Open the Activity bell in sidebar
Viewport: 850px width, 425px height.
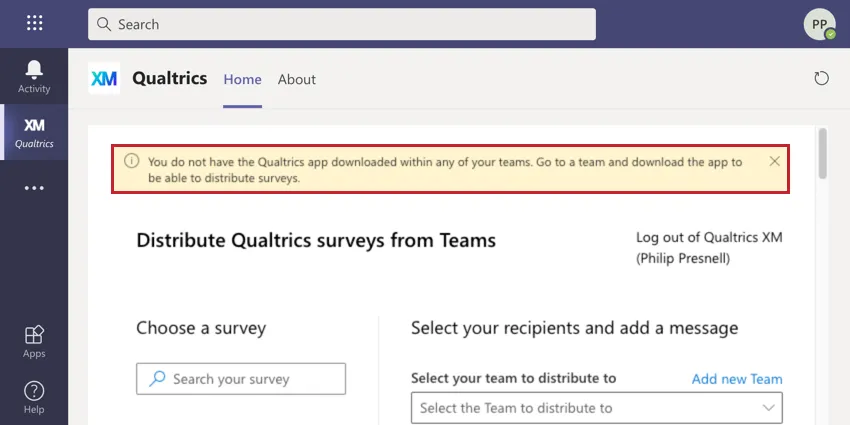pos(34,75)
